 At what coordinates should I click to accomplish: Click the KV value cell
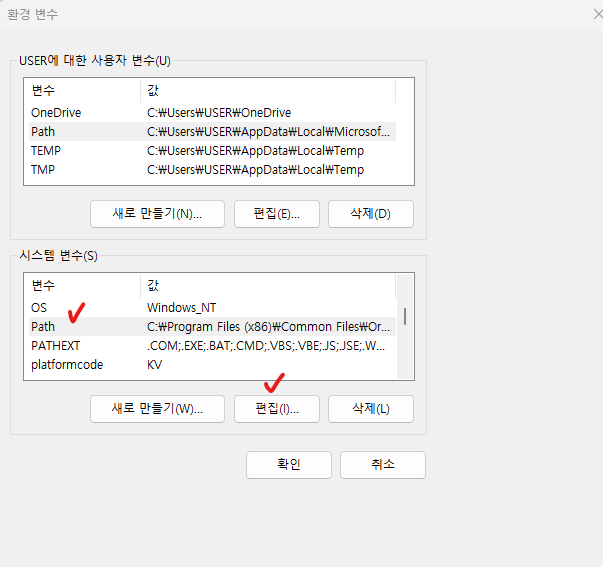coord(155,364)
